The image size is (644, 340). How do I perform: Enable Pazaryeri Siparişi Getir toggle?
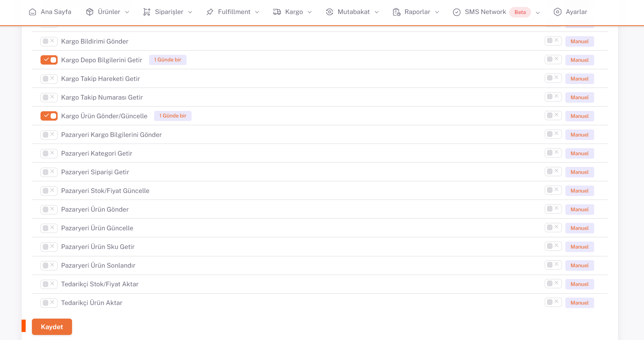pos(49,172)
